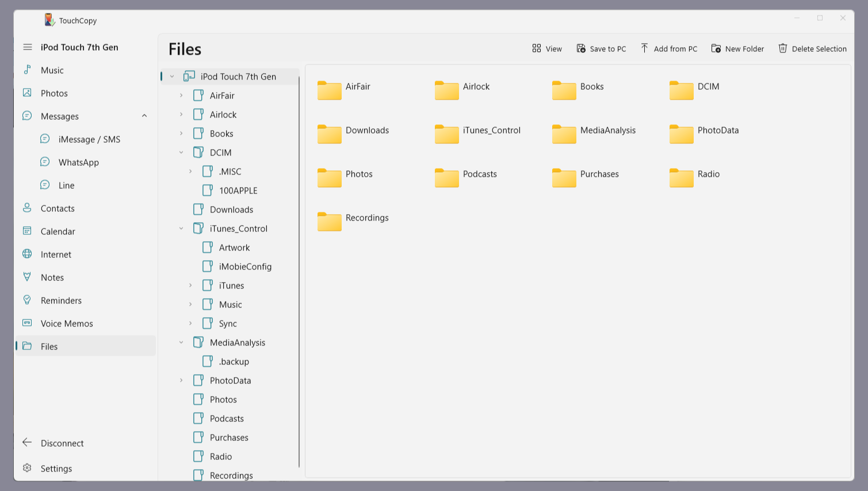Click Save to PC
This screenshot has height=491, width=868.
(x=601, y=48)
